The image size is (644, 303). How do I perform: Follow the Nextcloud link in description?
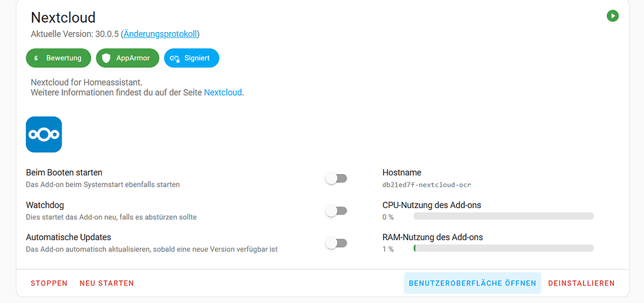tap(223, 92)
